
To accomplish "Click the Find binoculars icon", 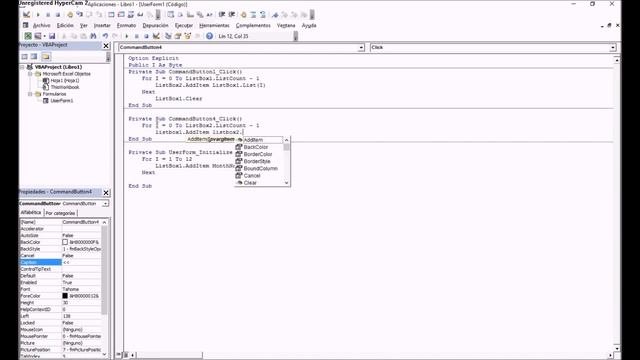I will (93, 36).
